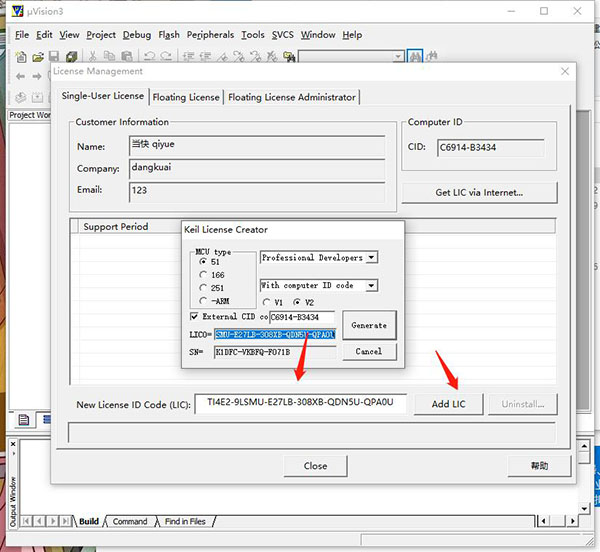
Task: Open the Edit menu
Action: coord(44,35)
